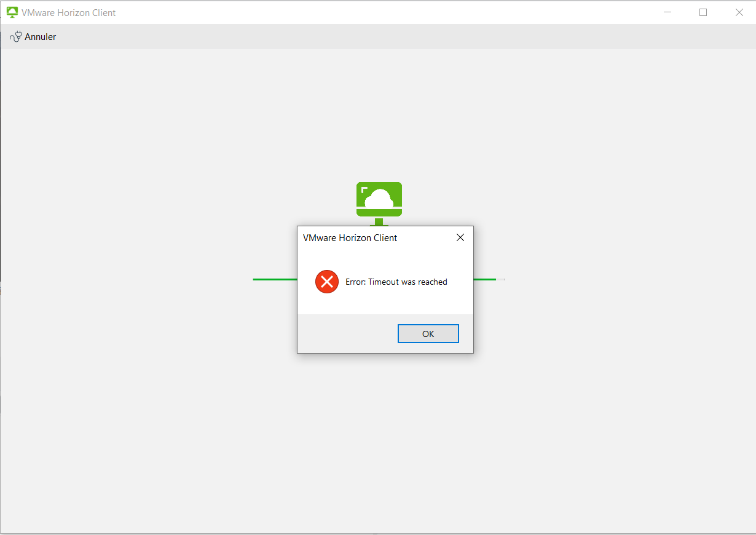Screen dimensions: 756x535
Task: Click VMware Horizon logo in title bar
Action: (x=12, y=12)
